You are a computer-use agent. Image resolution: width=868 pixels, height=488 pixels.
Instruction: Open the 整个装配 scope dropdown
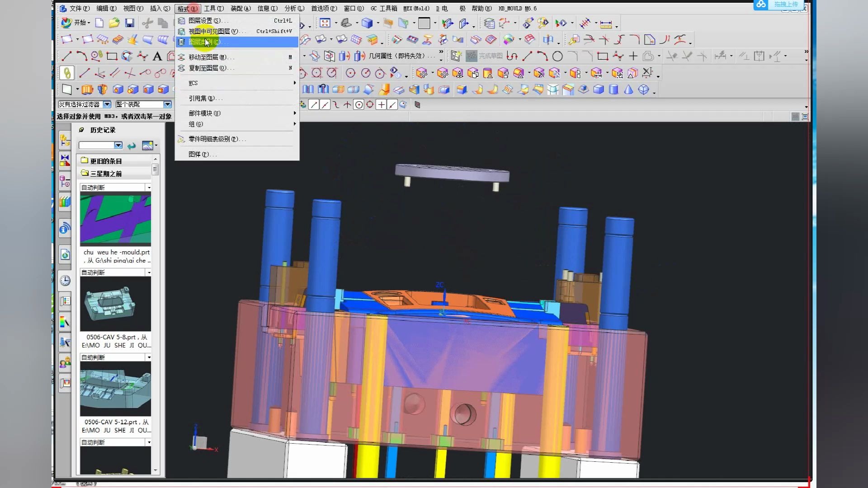(167, 104)
